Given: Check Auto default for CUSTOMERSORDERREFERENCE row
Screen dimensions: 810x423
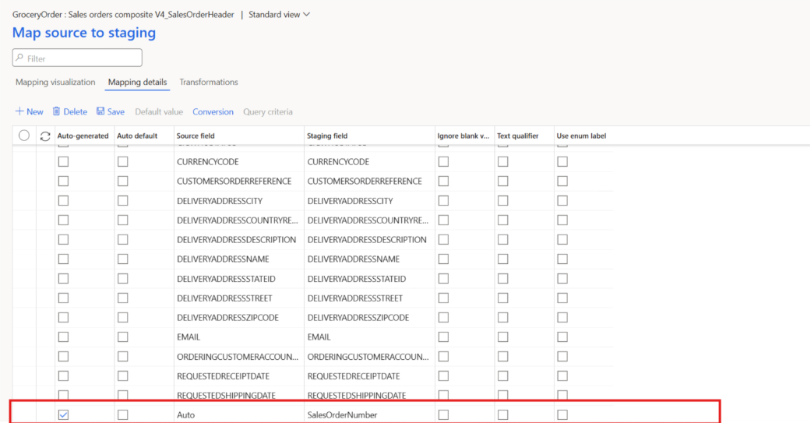Looking at the screenshot, I should (122, 181).
